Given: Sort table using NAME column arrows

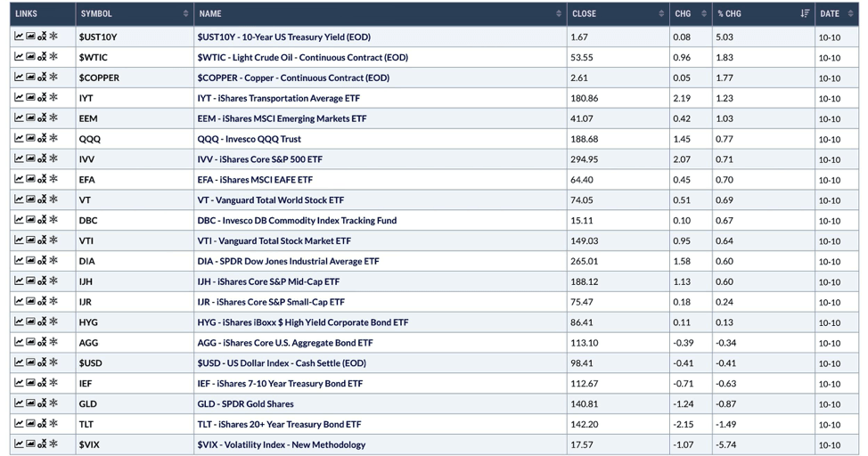Looking at the screenshot, I should point(559,14).
